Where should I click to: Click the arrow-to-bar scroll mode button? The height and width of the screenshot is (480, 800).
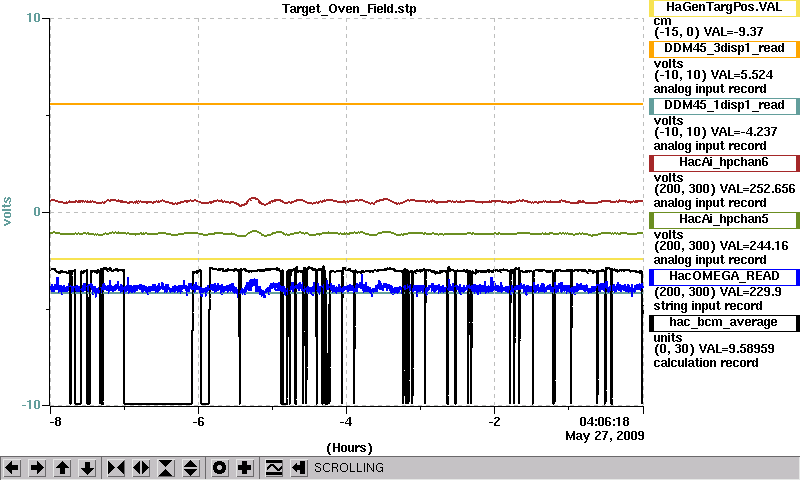pos(299,467)
